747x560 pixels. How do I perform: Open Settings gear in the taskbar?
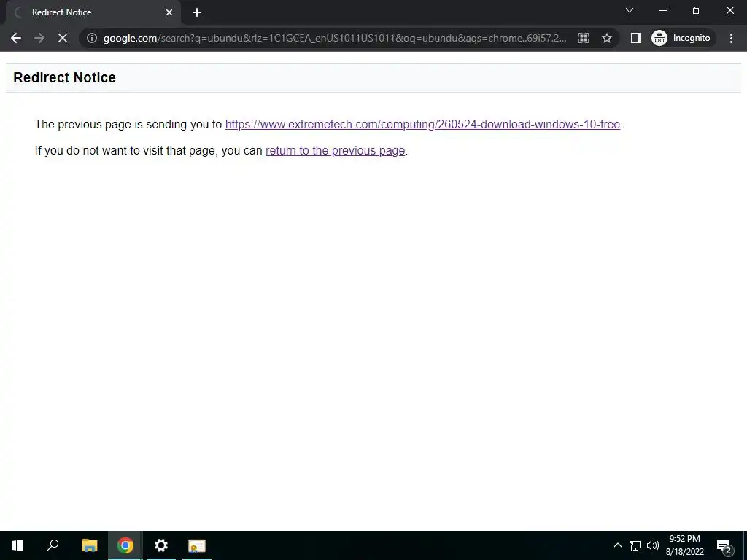point(161,545)
